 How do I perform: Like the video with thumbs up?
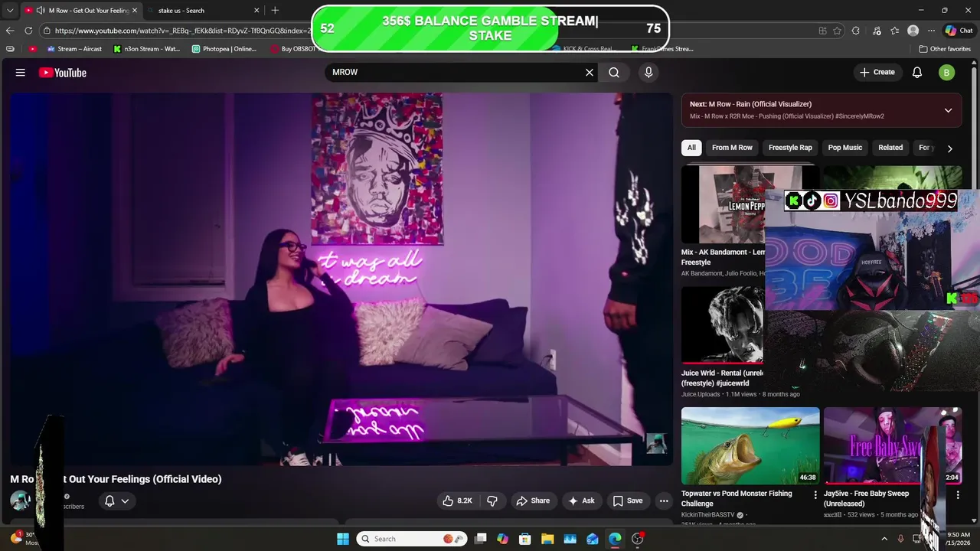coord(457,500)
